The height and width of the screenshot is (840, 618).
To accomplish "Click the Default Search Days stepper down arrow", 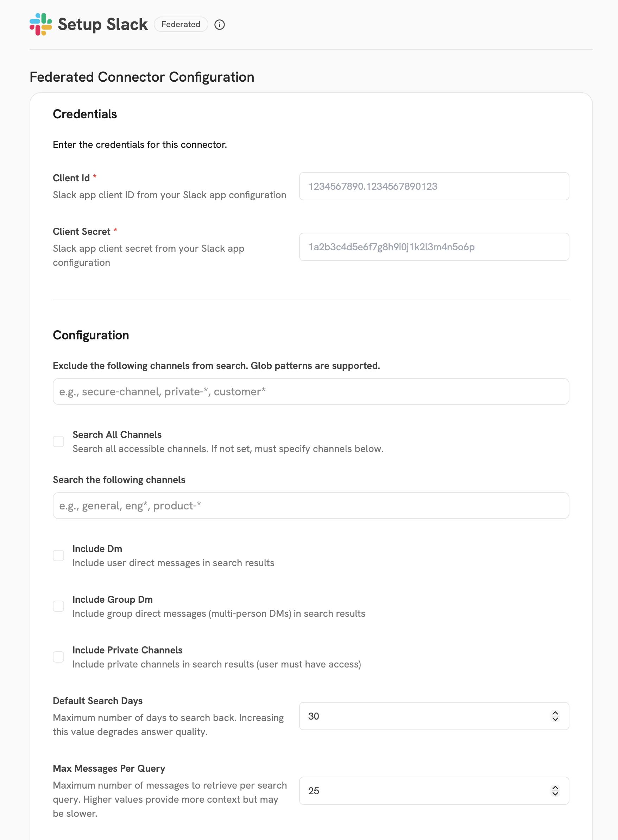I will pyautogui.click(x=556, y=720).
